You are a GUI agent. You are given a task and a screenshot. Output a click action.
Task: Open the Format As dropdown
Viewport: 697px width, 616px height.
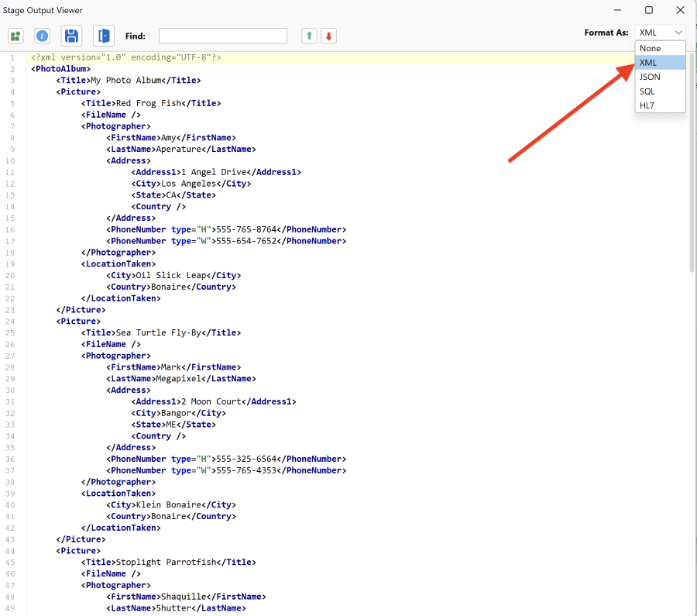click(x=660, y=33)
